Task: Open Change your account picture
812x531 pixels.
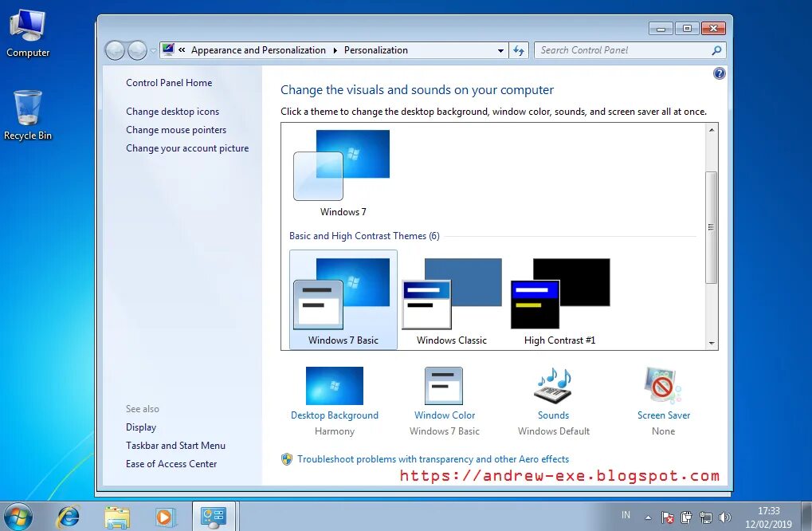Action: pyautogui.click(x=187, y=148)
